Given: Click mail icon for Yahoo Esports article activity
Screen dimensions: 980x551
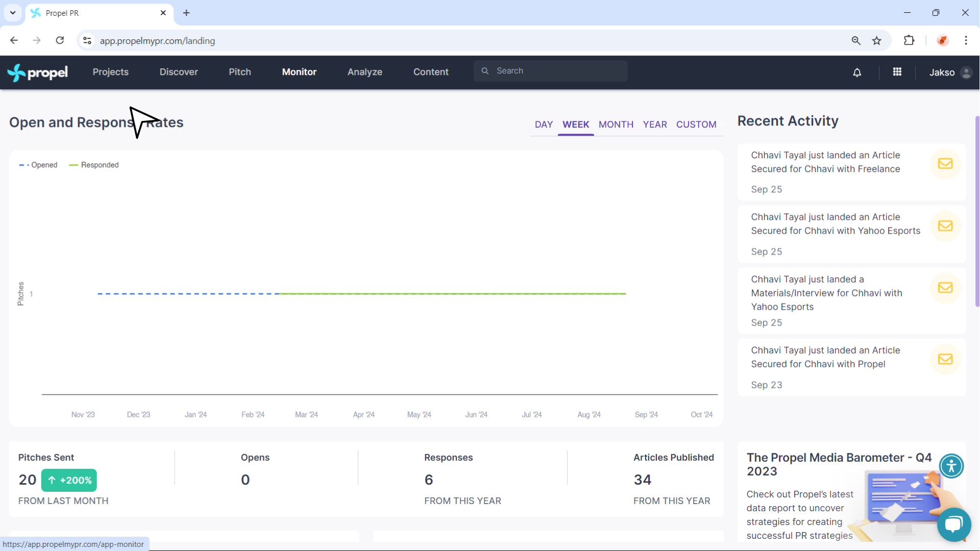Looking at the screenshot, I should point(945,226).
